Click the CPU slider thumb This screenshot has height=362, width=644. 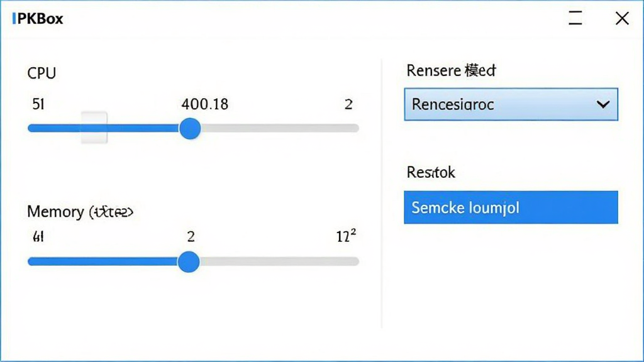(190, 128)
